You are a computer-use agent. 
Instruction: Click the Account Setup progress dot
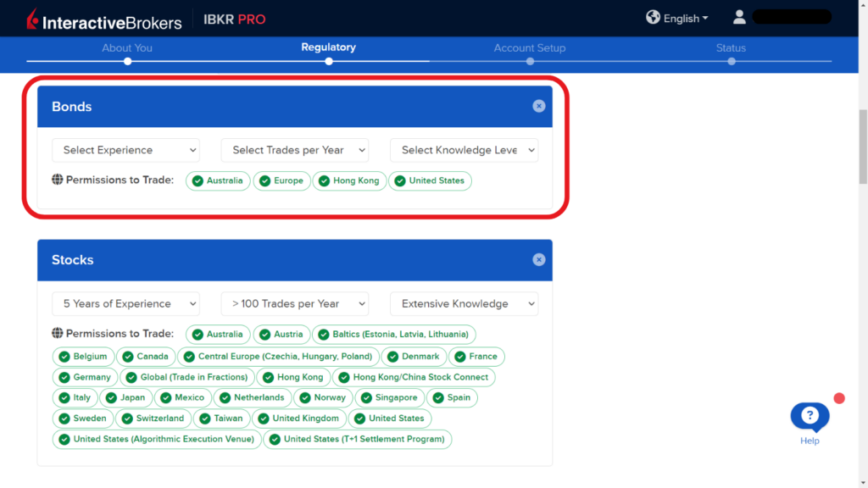click(531, 61)
